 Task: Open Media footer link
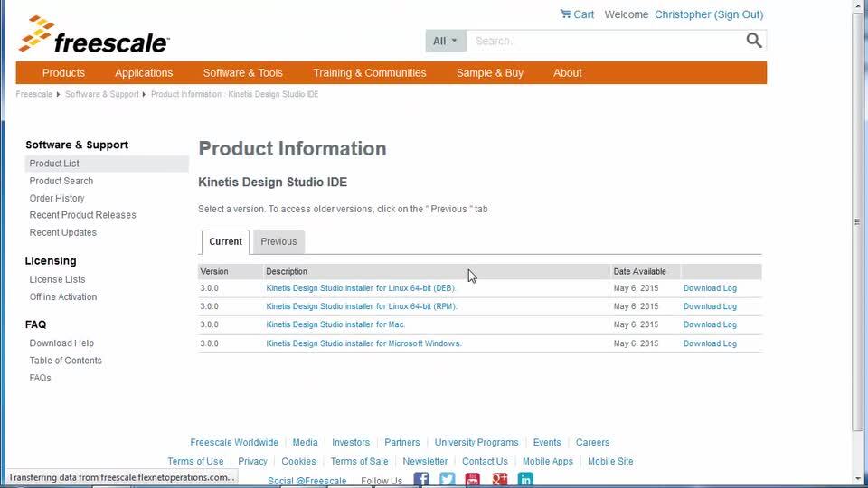coord(305,443)
